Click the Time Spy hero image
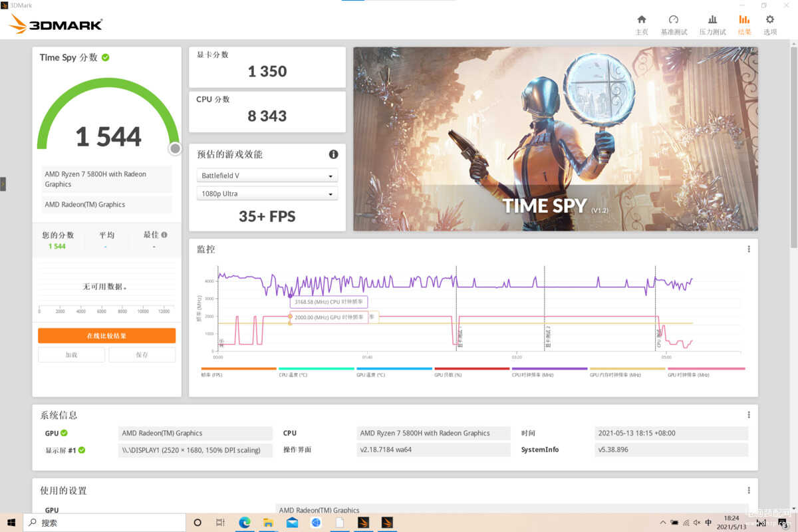The image size is (798, 532). tap(555, 139)
